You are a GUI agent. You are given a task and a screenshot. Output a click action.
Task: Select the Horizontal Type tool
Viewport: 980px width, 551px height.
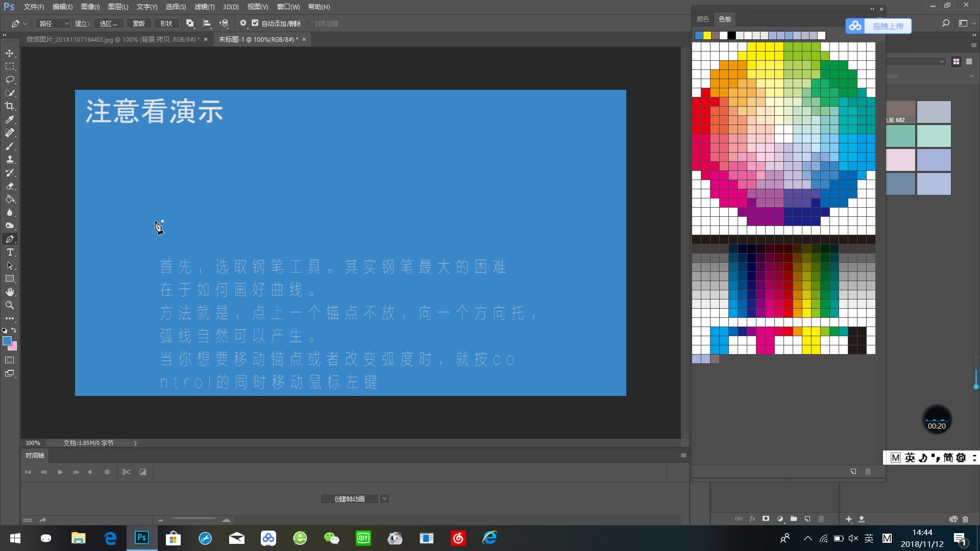pyautogui.click(x=10, y=253)
